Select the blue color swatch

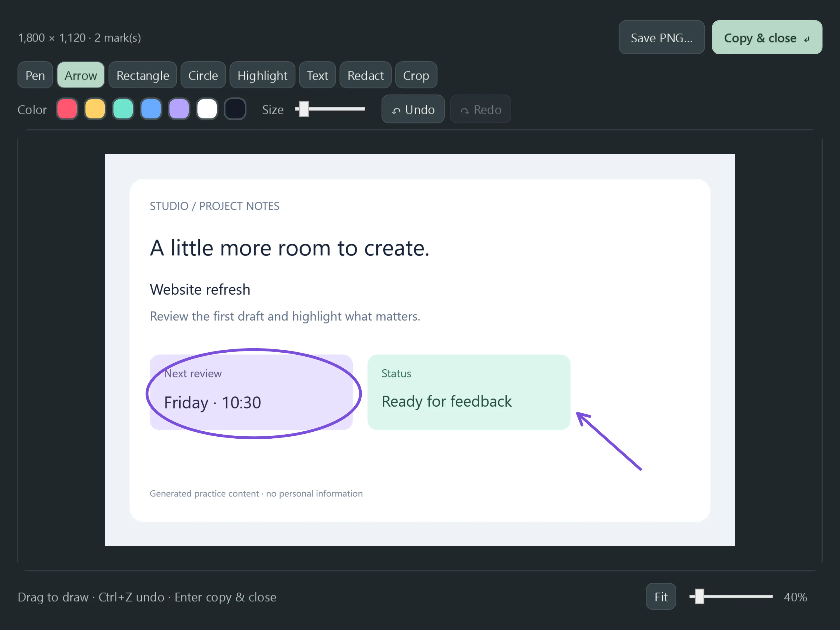click(x=151, y=109)
